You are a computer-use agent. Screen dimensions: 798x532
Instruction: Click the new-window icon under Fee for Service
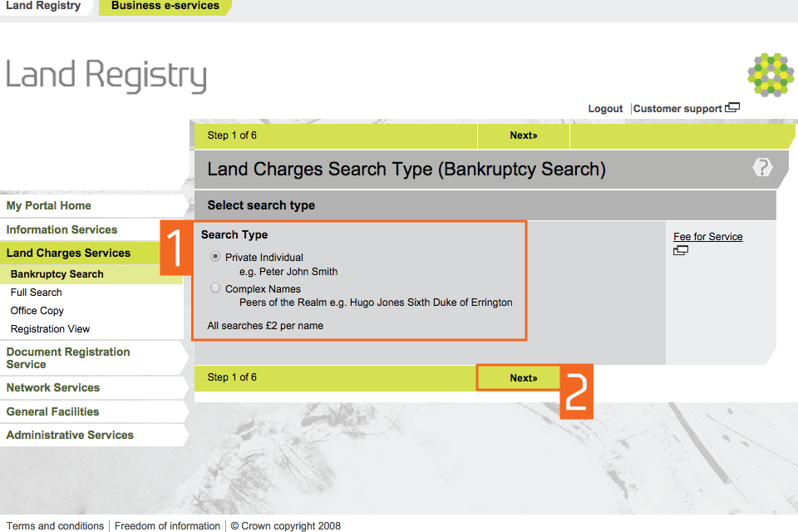pos(681,250)
